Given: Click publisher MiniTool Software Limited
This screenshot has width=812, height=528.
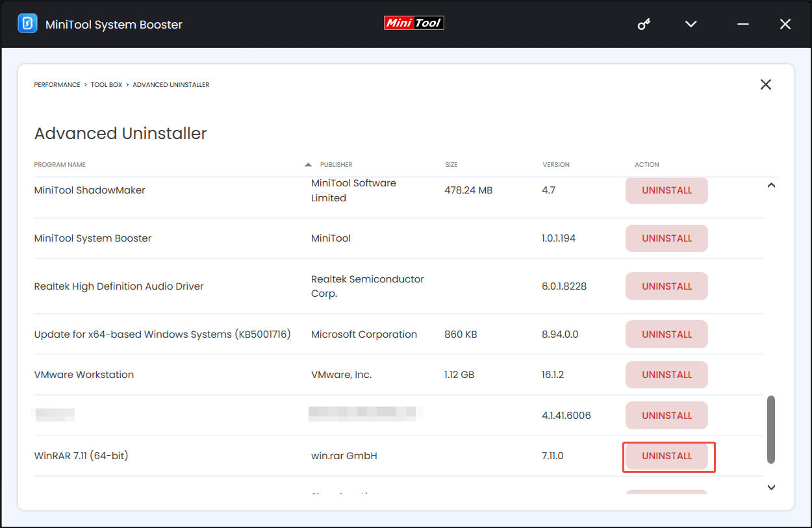Looking at the screenshot, I should click(353, 190).
